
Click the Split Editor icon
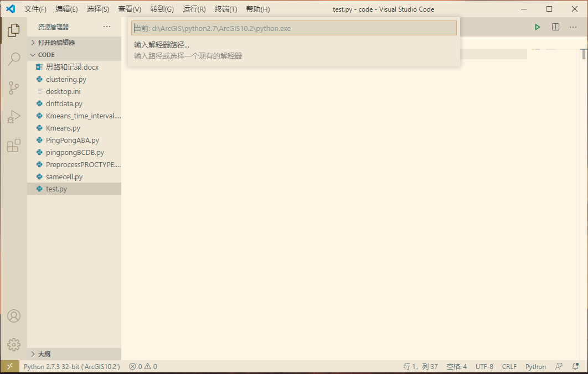[x=555, y=27]
